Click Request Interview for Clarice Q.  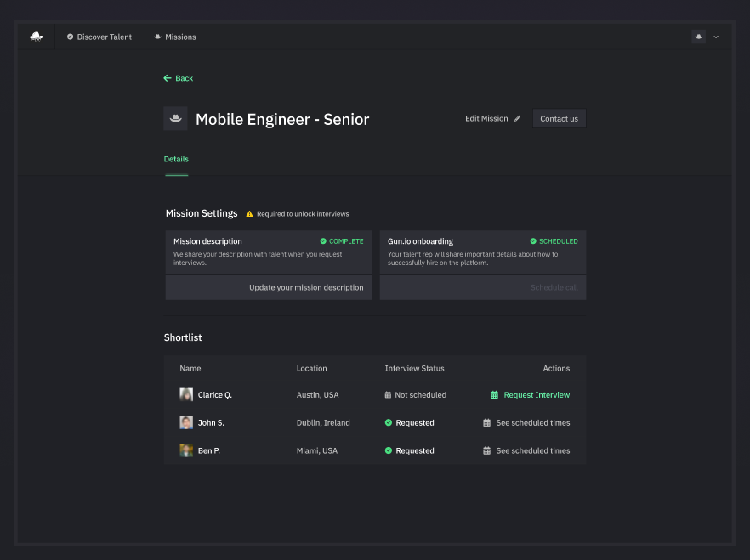(537, 395)
